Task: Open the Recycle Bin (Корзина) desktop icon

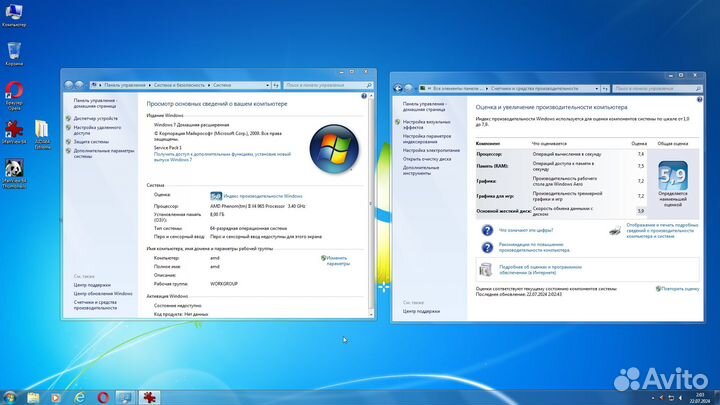Action: tap(15, 52)
